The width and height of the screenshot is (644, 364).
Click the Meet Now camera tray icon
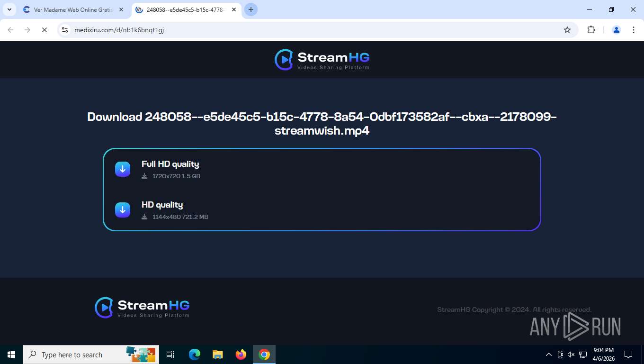560,355
